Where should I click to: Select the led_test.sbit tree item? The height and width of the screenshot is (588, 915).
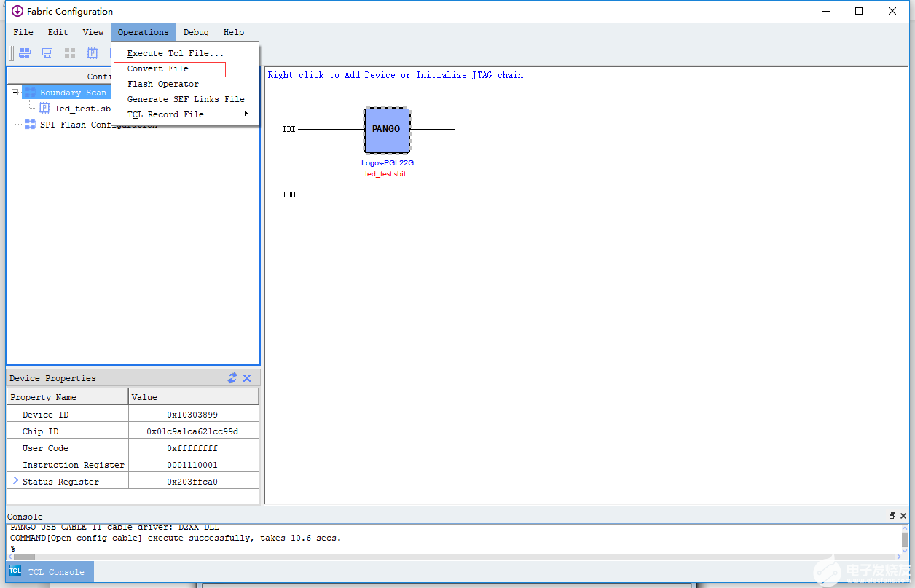(82, 109)
